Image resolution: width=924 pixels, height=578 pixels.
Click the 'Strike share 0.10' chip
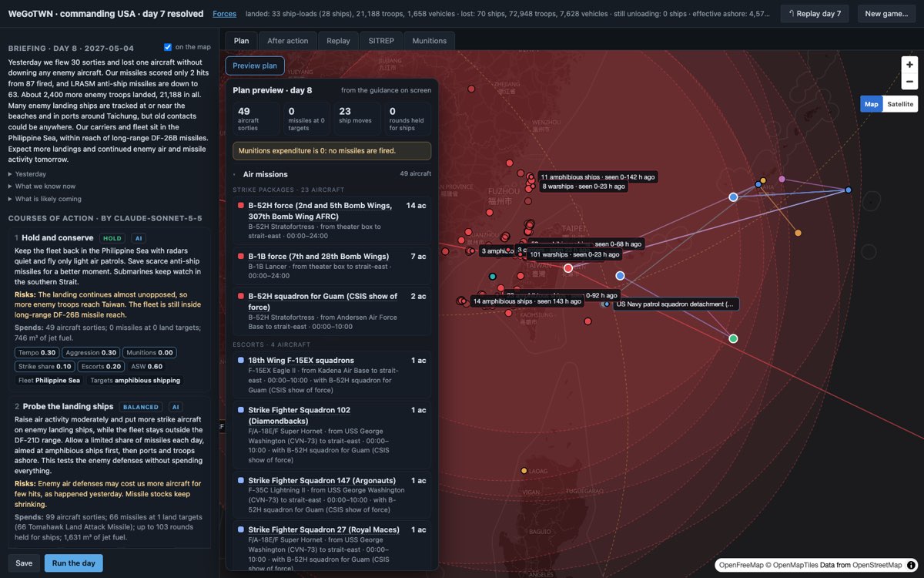point(45,366)
